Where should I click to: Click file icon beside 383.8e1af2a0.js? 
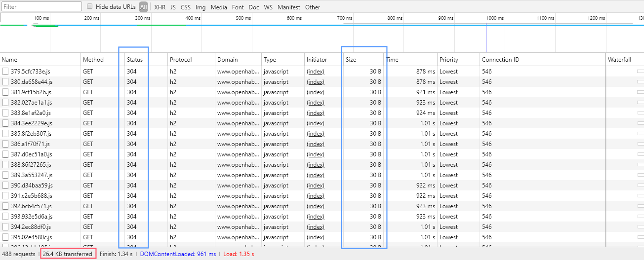[x=5, y=113]
